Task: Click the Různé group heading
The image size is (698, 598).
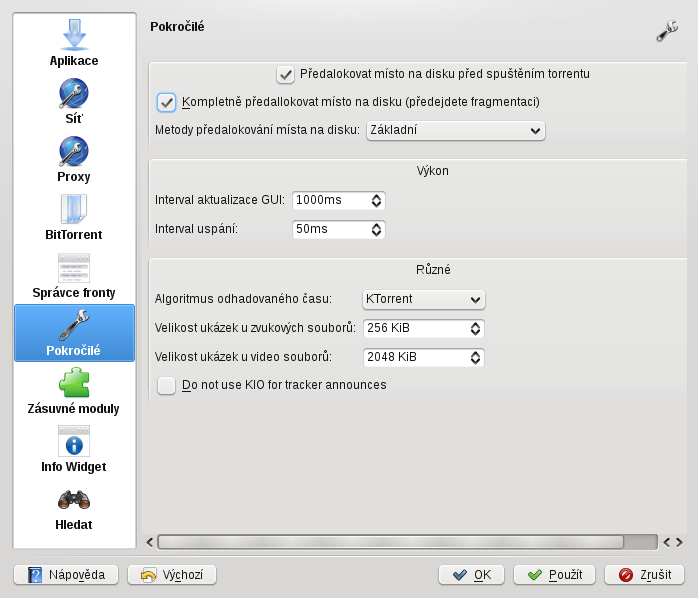Action: point(433,270)
